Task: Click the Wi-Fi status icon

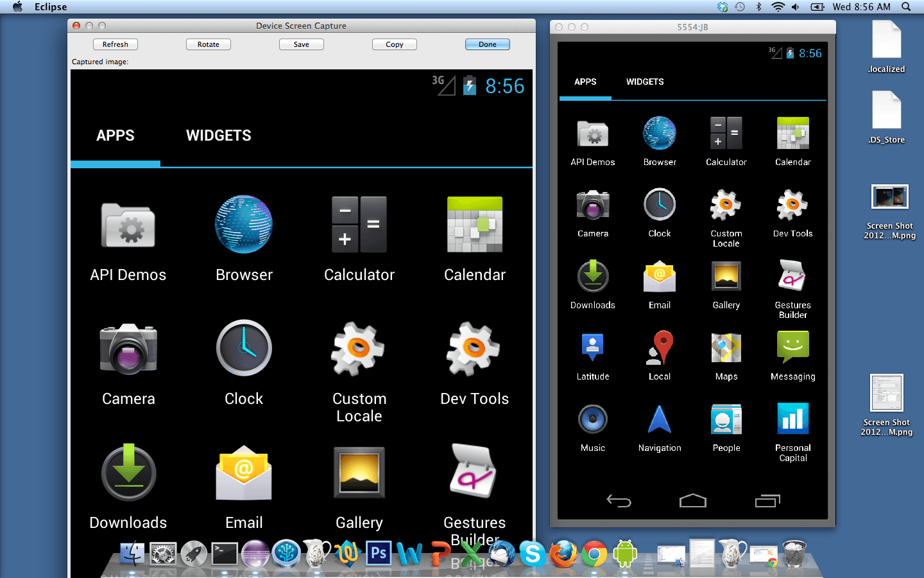Action: (x=778, y=7)
